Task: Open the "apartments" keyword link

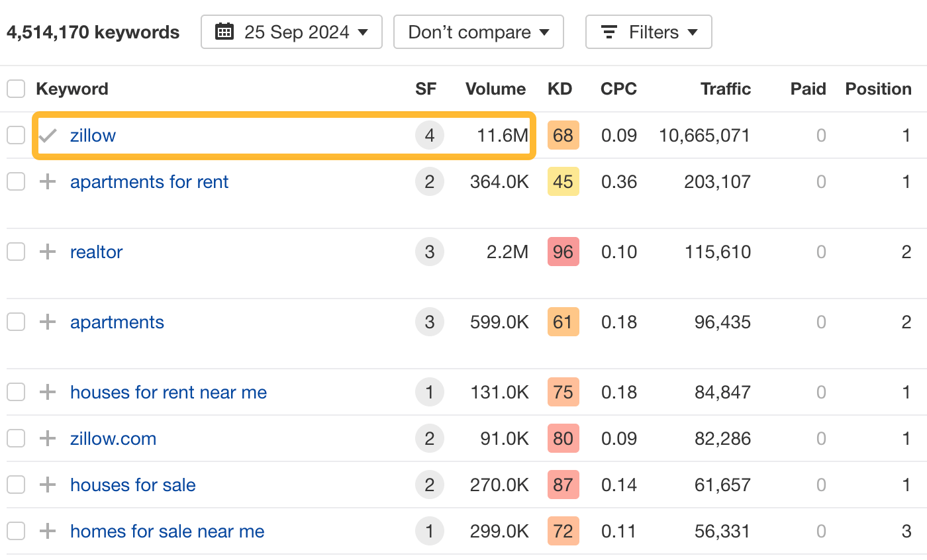Action: point(117,322)
